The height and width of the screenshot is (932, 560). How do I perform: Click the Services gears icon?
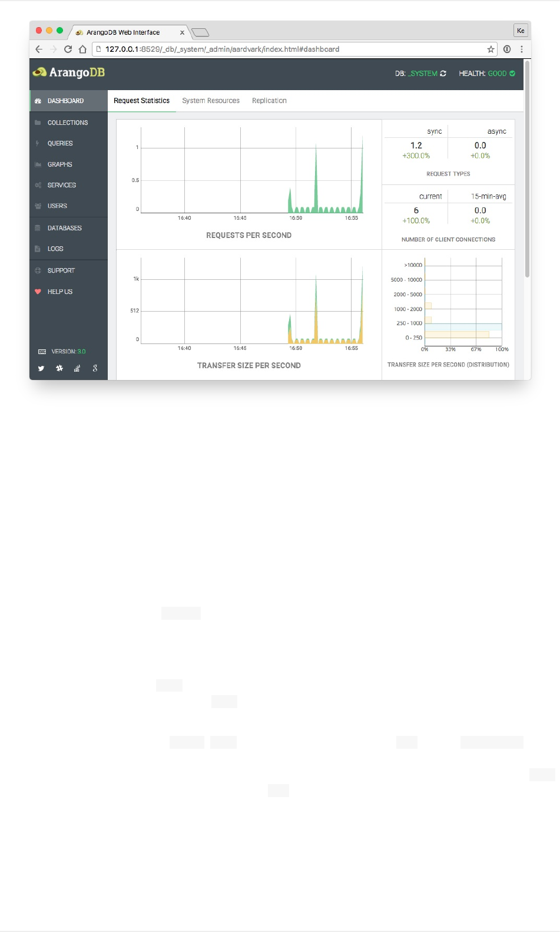tap(38, 185)
